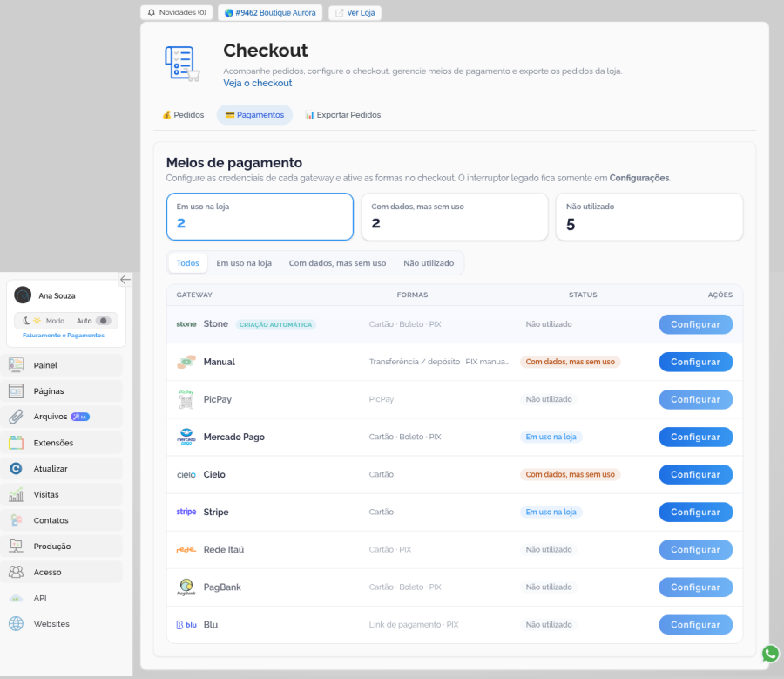Click the Painel sidebar icon
The width and height of the screenshot is (784, 679).
click(16, 365)
